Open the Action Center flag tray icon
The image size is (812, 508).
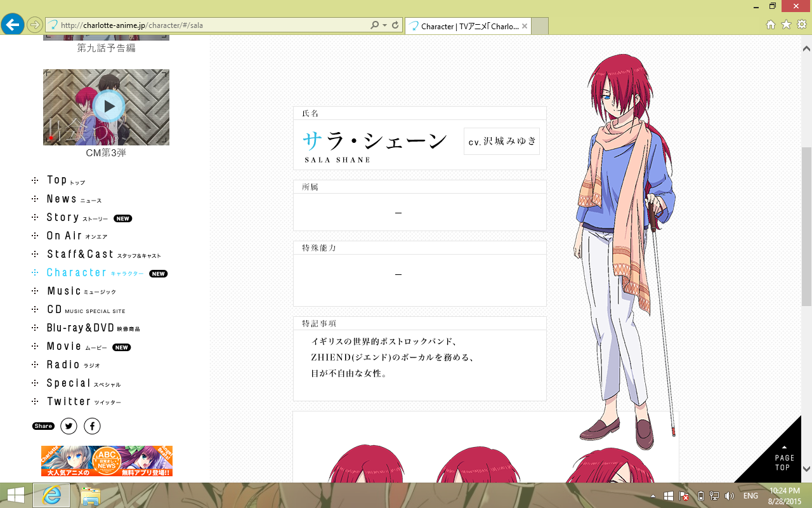[x=684, y=496]
